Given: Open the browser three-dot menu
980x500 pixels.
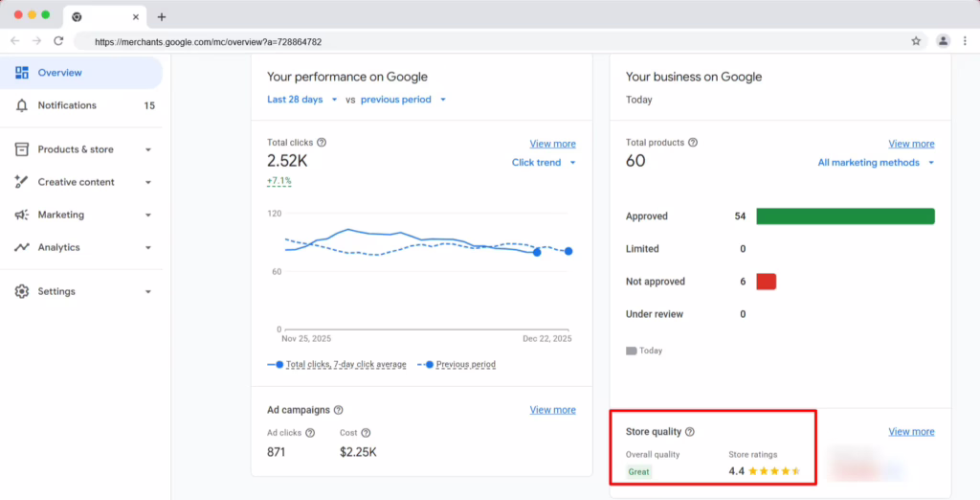Looking at the screenshot, I should [967, 41].
